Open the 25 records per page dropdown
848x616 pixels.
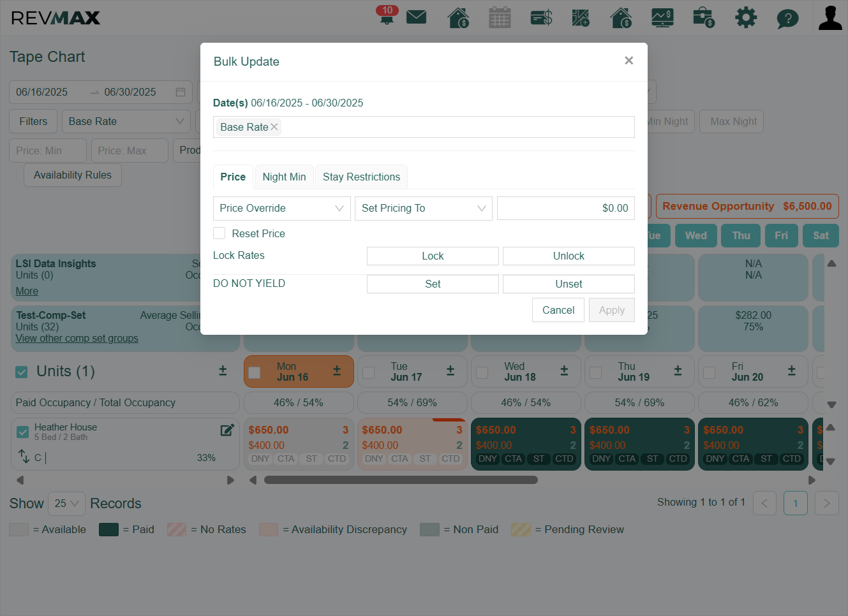point(66,504)
